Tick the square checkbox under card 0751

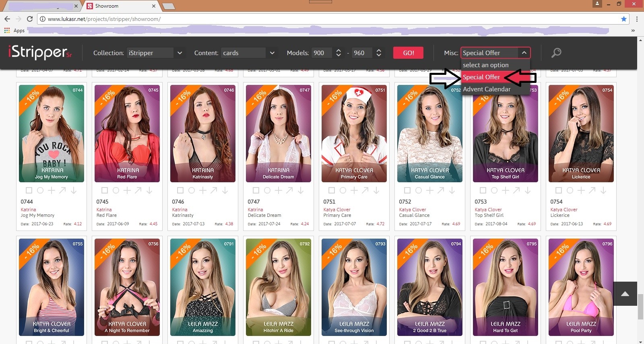332,190
